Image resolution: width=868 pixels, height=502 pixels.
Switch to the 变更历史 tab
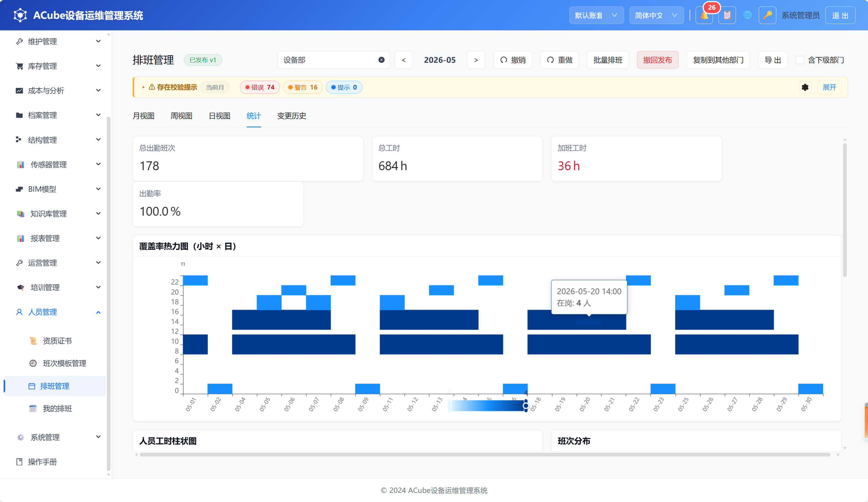pyautogui.click(x=291, y=116)
